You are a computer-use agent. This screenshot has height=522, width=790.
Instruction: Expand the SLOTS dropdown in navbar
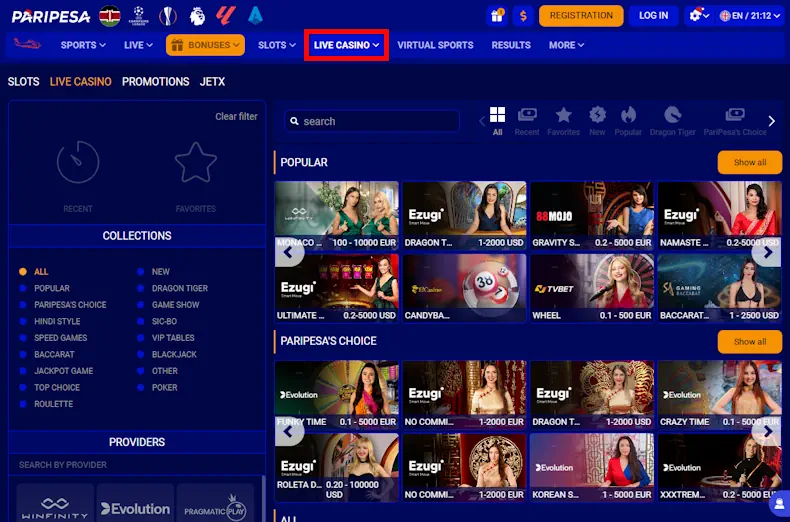pos(277,45)
